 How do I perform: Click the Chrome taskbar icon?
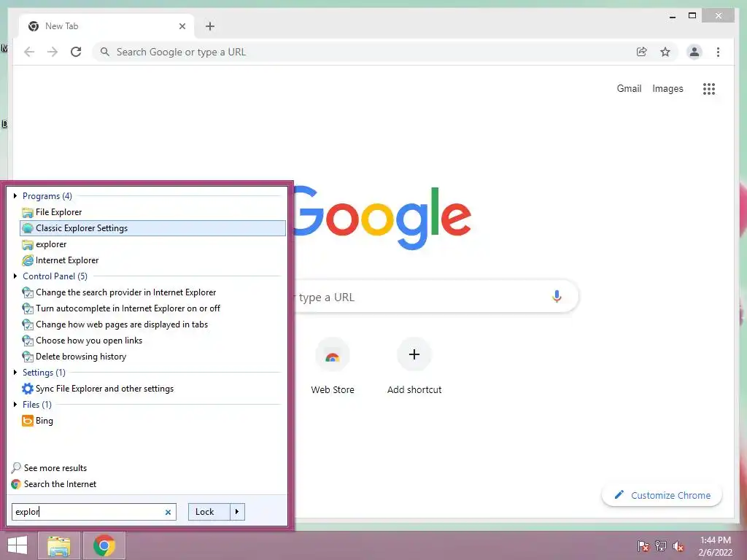(x=104, y=545)
